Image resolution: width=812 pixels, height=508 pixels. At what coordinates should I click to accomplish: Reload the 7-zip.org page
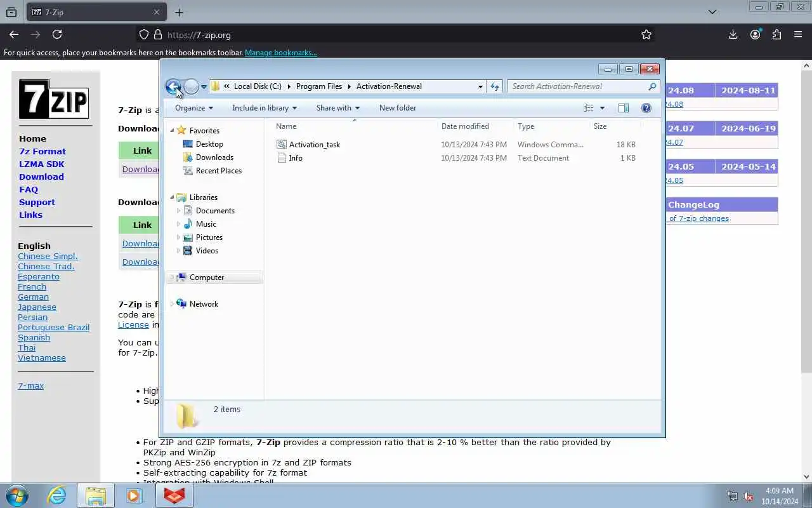pos(57,35)
